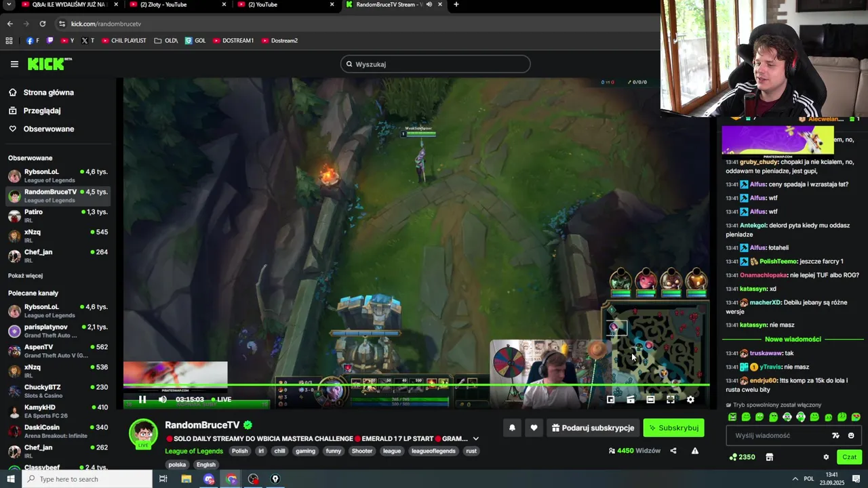The image size is (868, 488).
Task: Expand followed list with Pokaż więcej
Action: click(25, 276)
